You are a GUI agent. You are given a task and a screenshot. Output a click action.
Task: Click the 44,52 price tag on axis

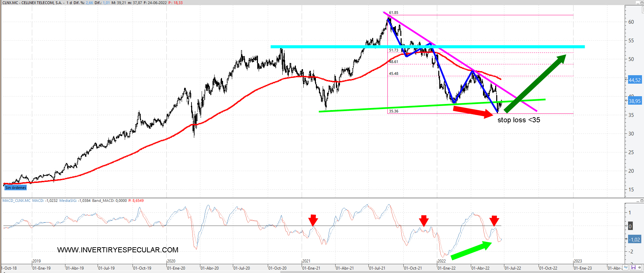pyautogui.click(x=635, y=80)
